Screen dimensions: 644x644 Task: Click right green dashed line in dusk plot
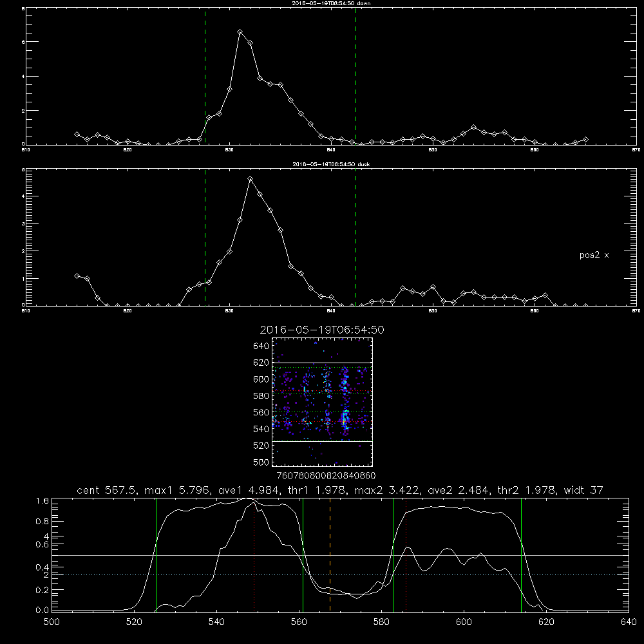(355, 238)
